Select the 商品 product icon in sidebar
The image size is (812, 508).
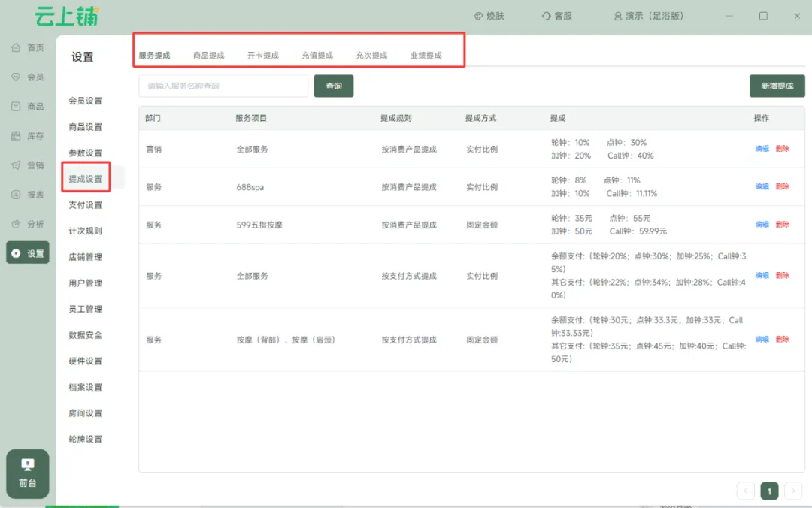(16, 107)
